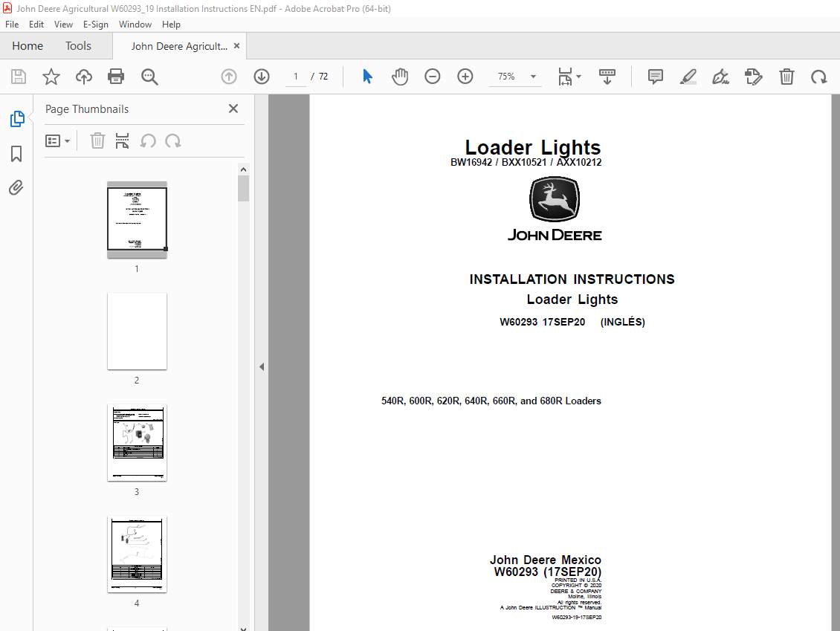This screenshot has height=631, width=840.
Task: Select page 4 thumbnail
Action: (x=137, y=554)
